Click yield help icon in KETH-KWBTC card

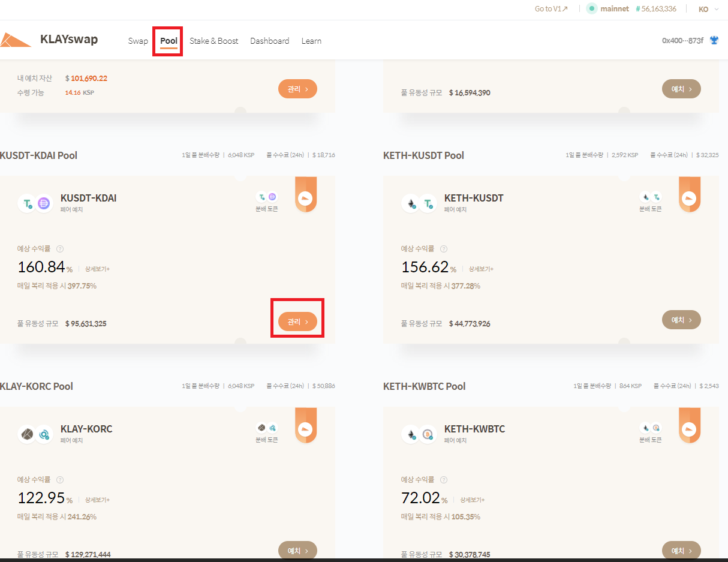(x=444, y=480)
